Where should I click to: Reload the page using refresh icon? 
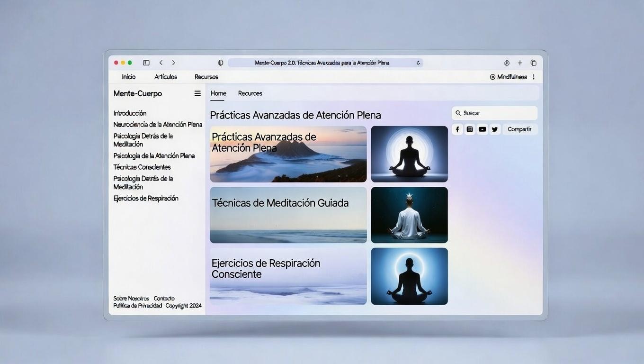tap(418, 63)
